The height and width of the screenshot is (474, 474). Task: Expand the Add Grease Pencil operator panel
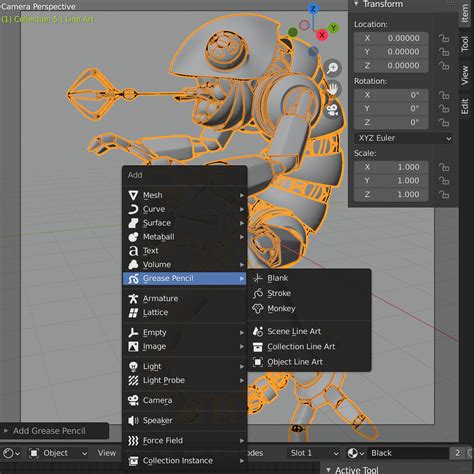6,431
